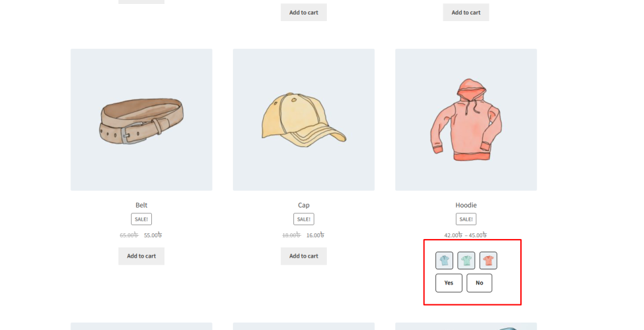The image size is (644, 330).
Task: Open the Belt product title link
Action: [x=141, y=205]
